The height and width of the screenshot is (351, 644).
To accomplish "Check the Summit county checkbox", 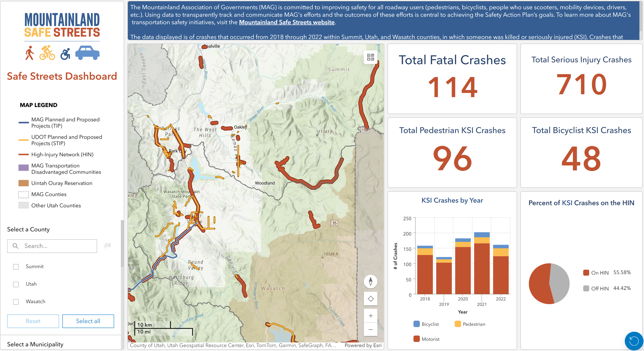I will tap(16, 267).
